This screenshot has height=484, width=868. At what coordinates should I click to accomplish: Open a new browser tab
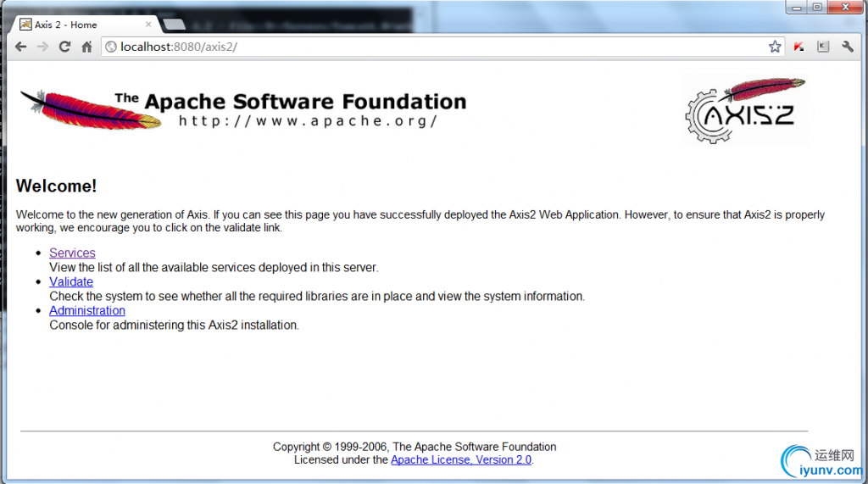(175, 25)
